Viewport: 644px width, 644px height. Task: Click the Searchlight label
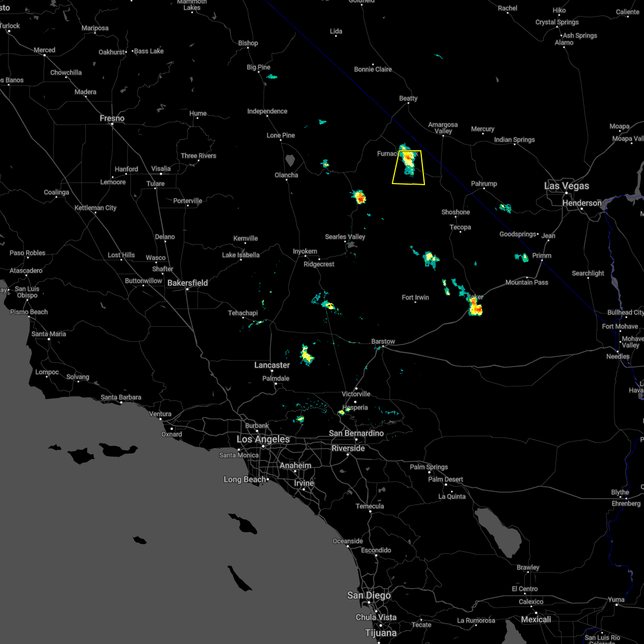[x=588, y=273]
